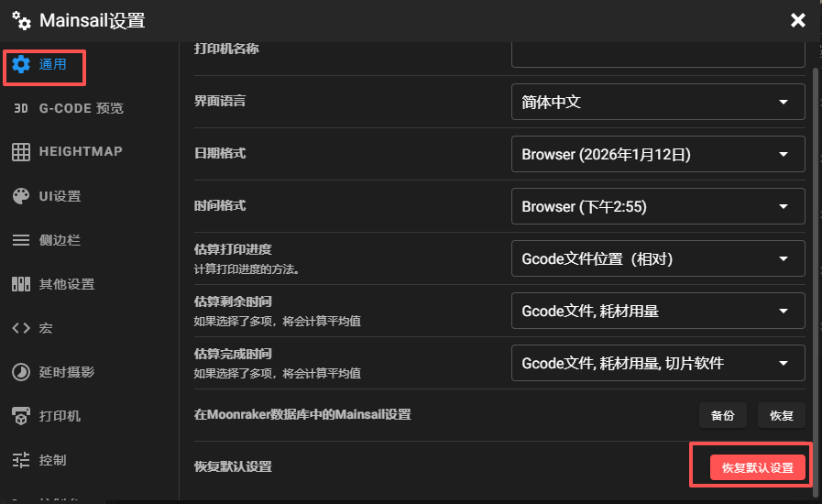This screenshot has height=504, width=822.
Task: Expand the 估算打印进度 method dropdown
Action: click(657, 259)
